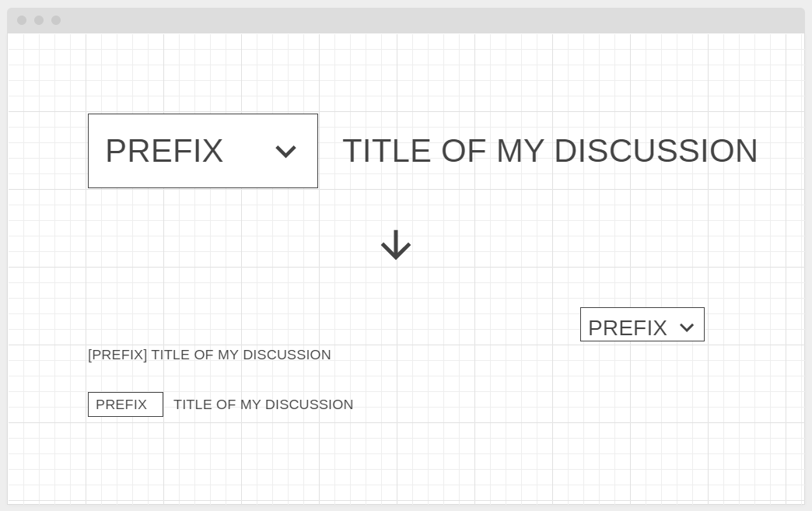Click the PREFIX label in the small right dropdown
Viewport: 812px width, 511px height.
click(x=627, y=328)
